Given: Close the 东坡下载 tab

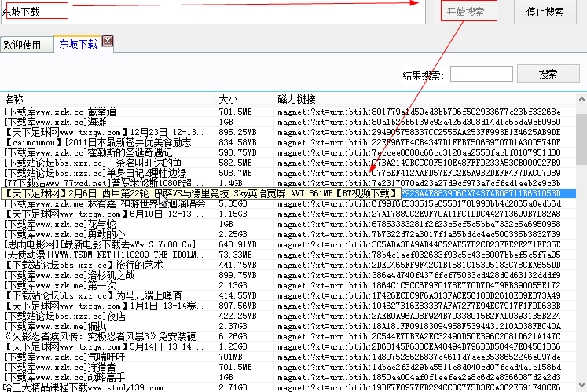Looking at the screenshot, I should (x=108, y=41).
